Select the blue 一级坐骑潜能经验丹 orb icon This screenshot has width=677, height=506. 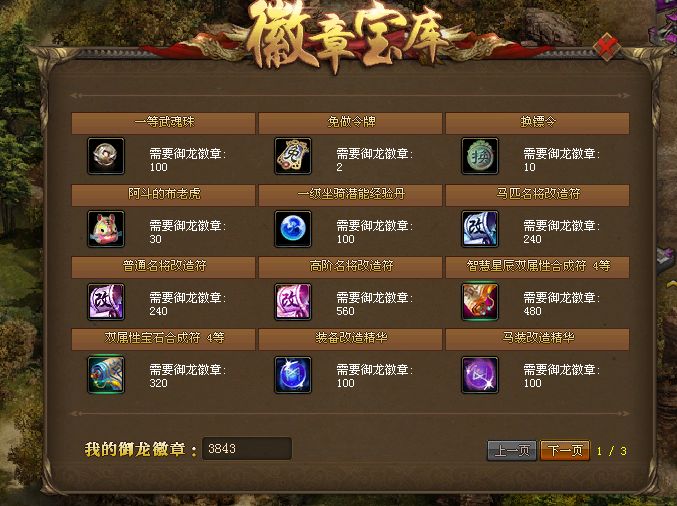293,228
